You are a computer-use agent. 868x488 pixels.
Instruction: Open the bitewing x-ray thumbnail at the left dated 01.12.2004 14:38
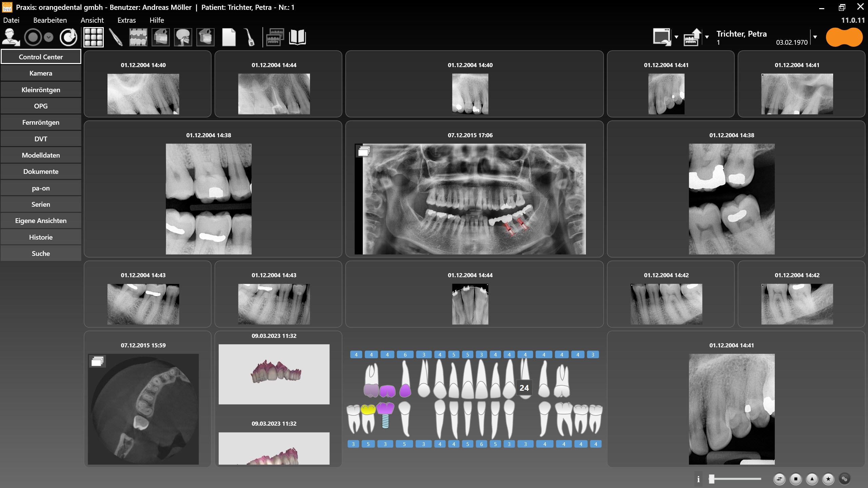[x=209, y=199]
